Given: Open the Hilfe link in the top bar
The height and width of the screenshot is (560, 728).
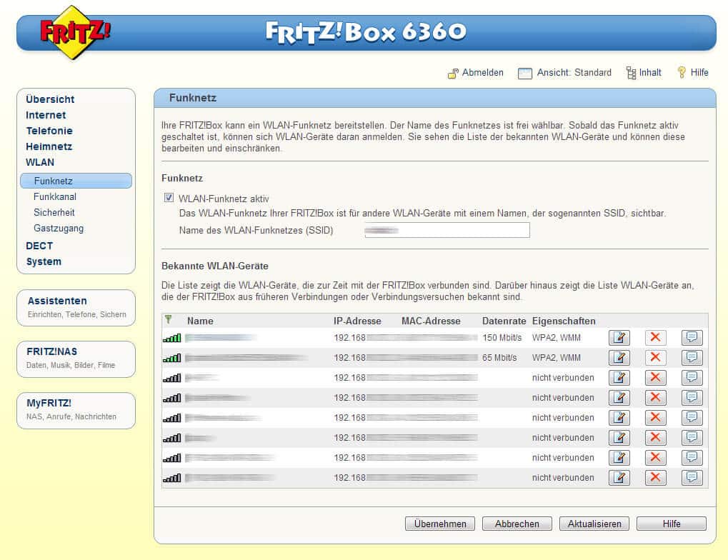Looking at the screenshot, I should (699, 73).
